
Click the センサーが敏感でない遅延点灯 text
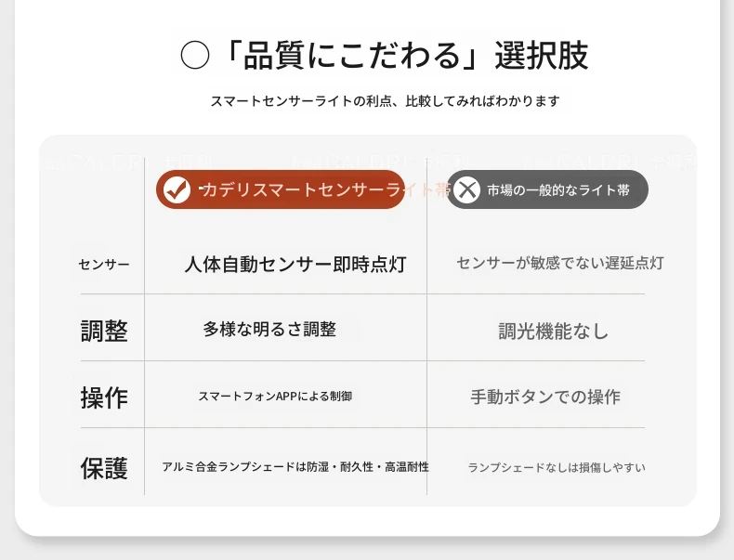point(560,263)
